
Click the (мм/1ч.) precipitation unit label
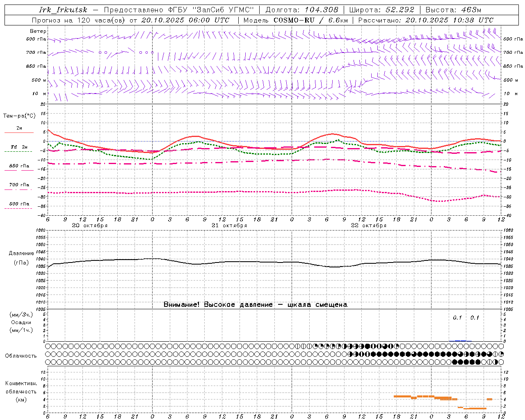(x=21, y=330)
